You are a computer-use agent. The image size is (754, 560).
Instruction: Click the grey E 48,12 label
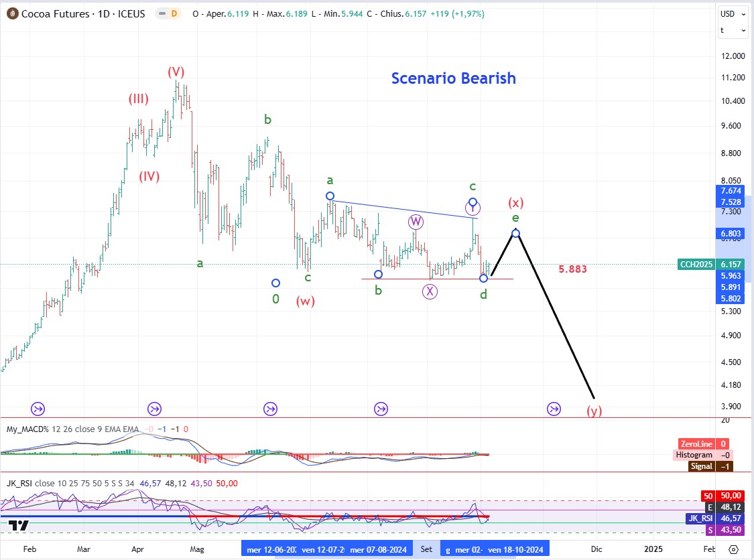tap(724, 507)
